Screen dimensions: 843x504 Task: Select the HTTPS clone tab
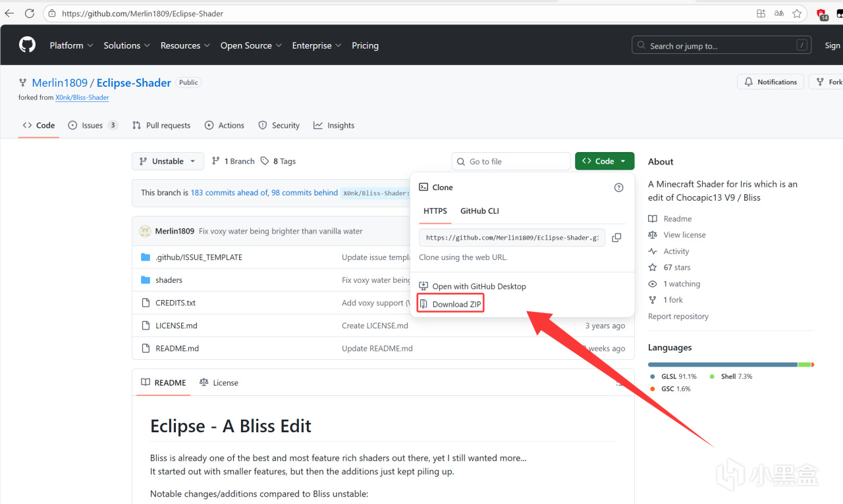click(435, 211)
